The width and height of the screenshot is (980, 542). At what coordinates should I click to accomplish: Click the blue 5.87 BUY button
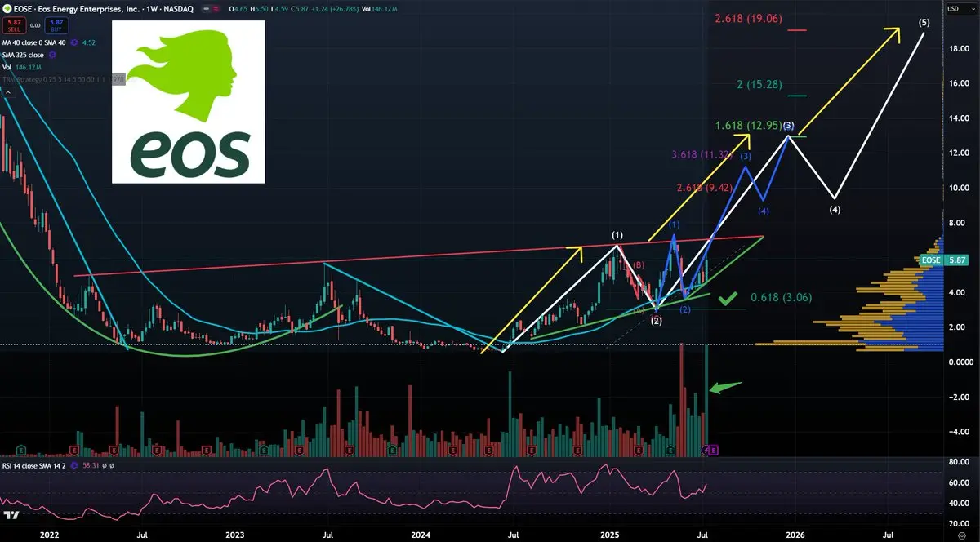tap(56, 25)
